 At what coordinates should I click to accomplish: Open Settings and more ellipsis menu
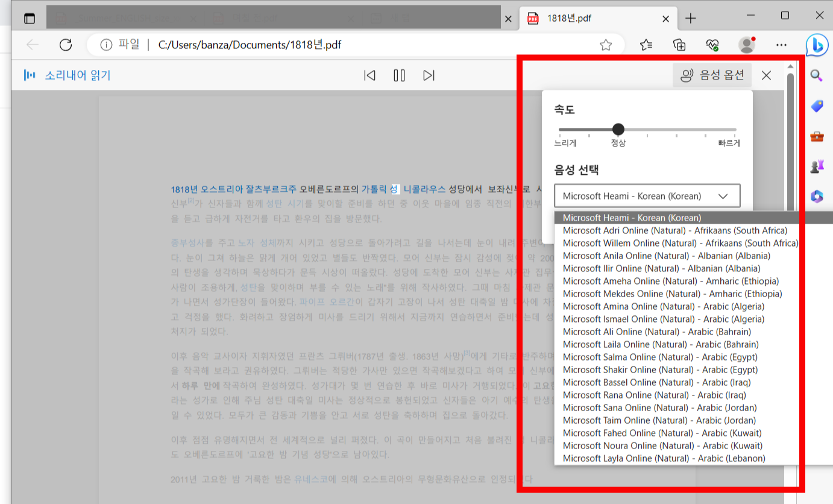[781, 45]
